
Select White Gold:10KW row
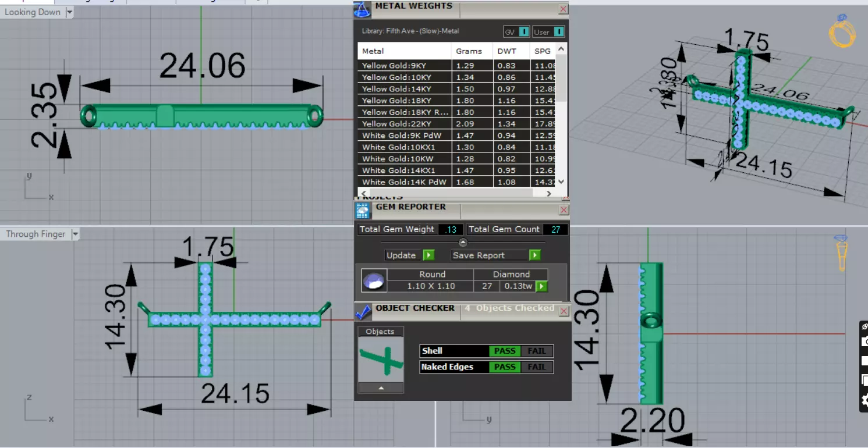[x=457, y=159]
